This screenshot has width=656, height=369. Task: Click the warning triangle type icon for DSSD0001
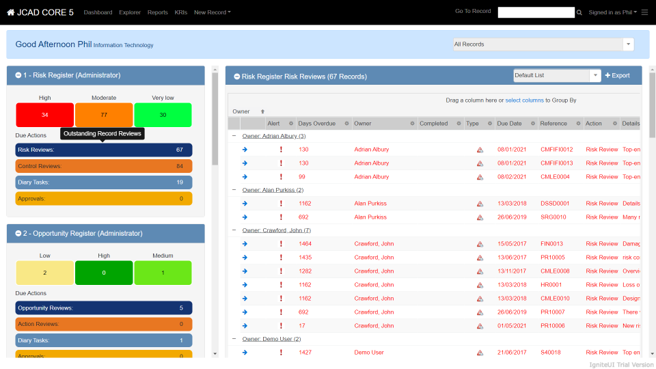tap(480, 204)
